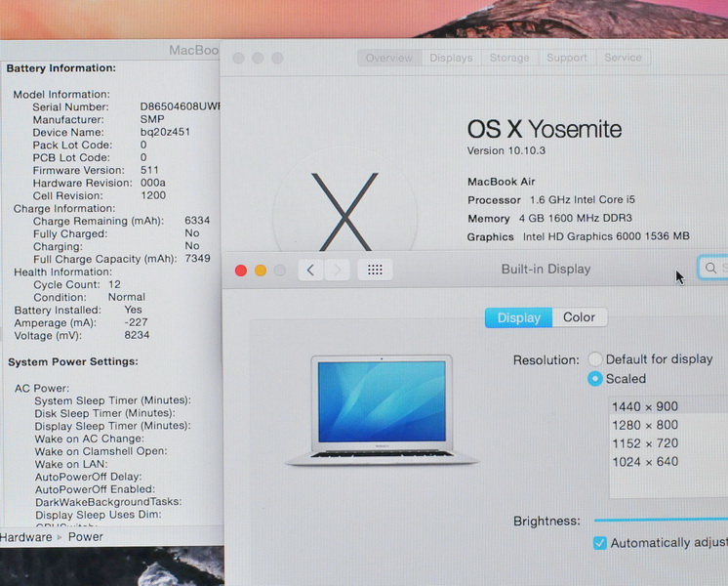Screen dimensions: 728x586
Task: Click the search field magnifier icon
Action: tap(710, 268)
